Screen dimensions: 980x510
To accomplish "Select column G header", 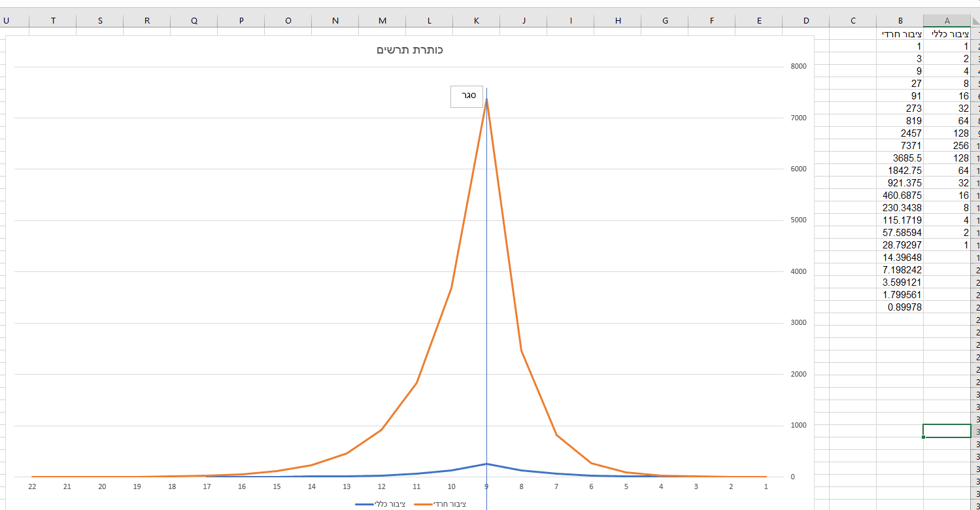I will (x=665, y=20).
